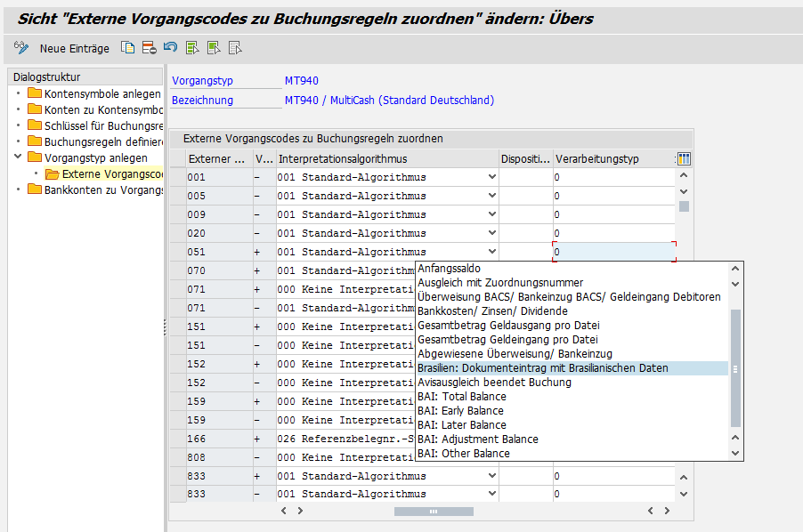Click the select block icon

(214, 48)
